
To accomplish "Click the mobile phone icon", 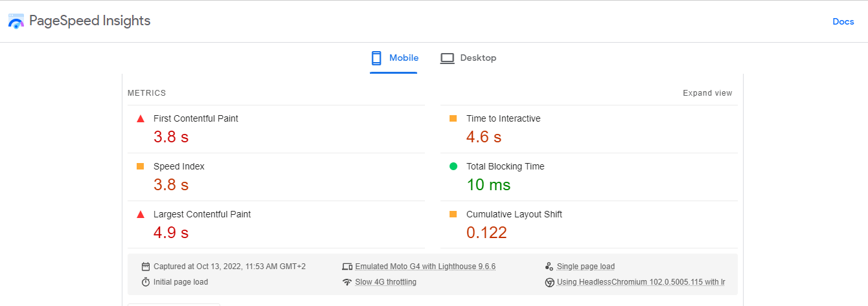I will pyautogui.click(x=376, y=58).
